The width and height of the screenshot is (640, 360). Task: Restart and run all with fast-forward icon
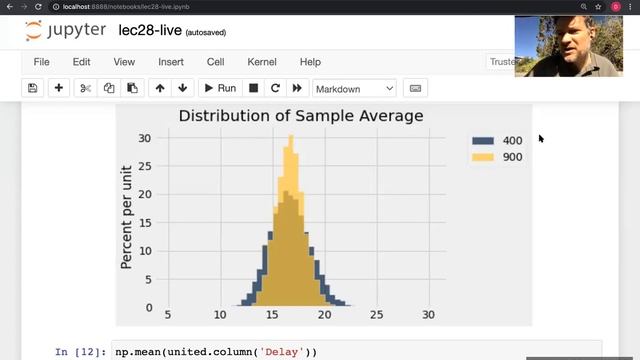pyautogui.click(x=297, y=88)
